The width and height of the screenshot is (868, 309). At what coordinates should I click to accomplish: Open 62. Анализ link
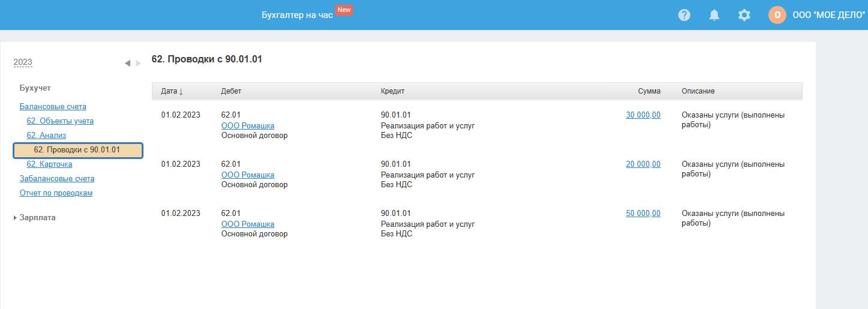46,136
